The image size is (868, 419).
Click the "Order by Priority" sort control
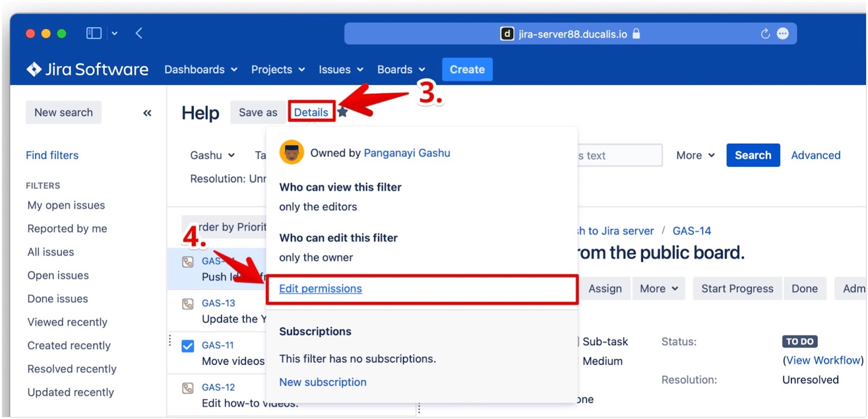[x=224, y=227]
